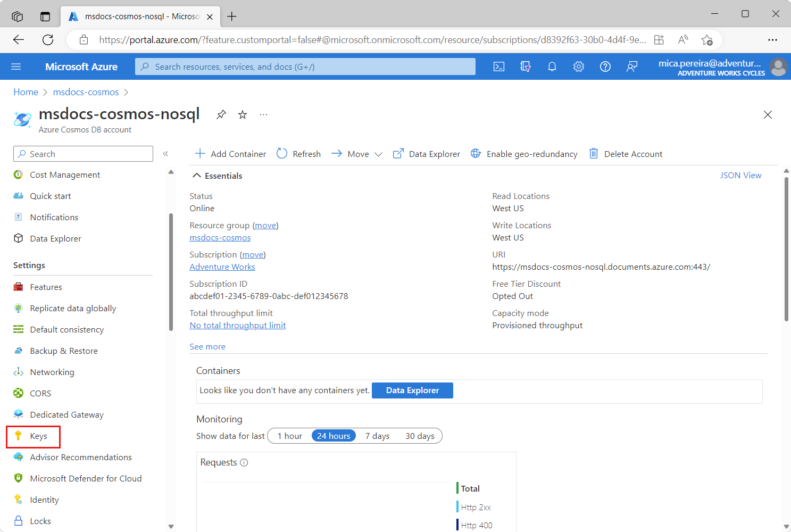
Task: Click Delete Account in the command bar
Action: (x=626, y=154)
